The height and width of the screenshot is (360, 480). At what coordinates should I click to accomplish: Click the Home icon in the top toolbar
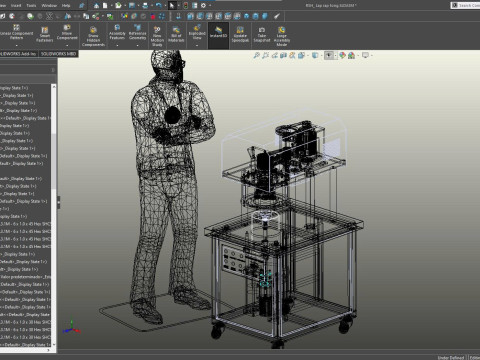tap(96, 5)
